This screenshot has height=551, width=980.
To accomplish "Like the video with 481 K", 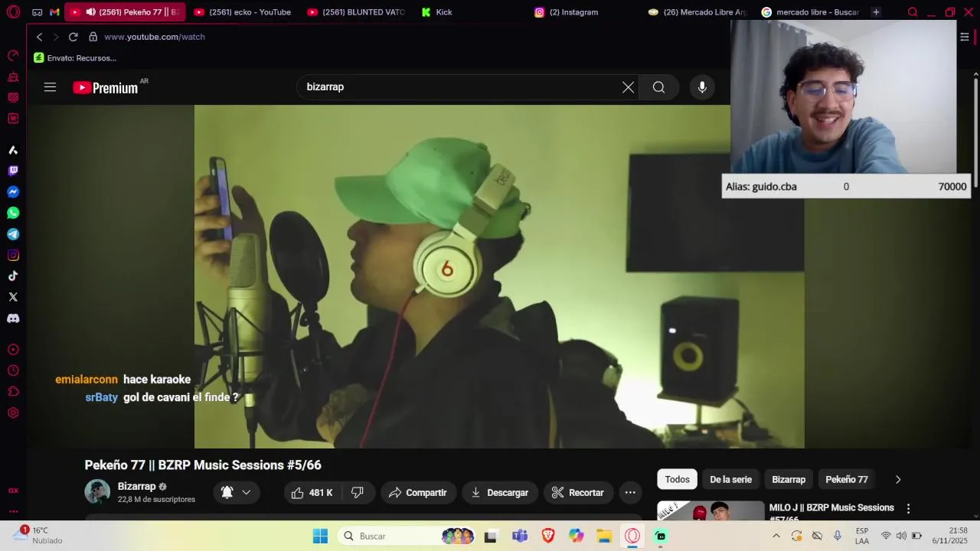I will click(313, 493).
